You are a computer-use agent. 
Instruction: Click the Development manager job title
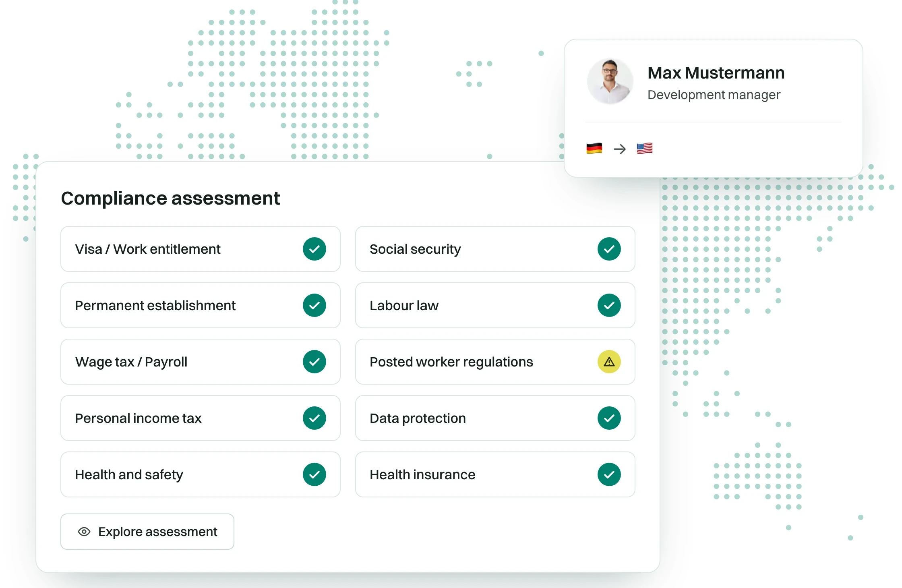(x=714, y=95)
